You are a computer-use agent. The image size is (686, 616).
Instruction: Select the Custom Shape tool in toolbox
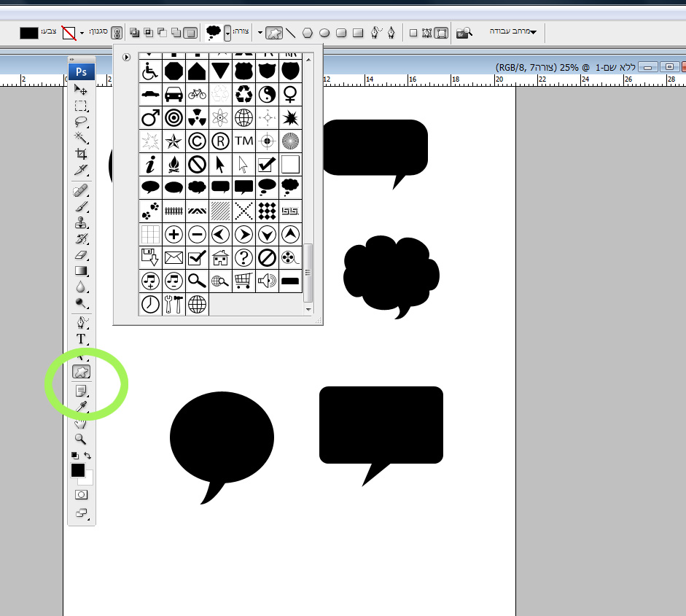(82, 372)
